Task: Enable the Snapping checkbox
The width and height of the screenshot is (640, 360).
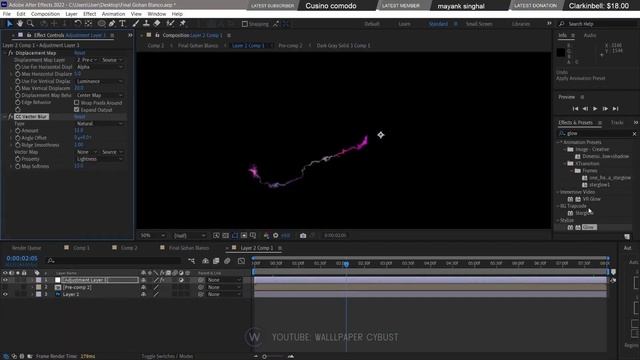Action: pos(244,24)
